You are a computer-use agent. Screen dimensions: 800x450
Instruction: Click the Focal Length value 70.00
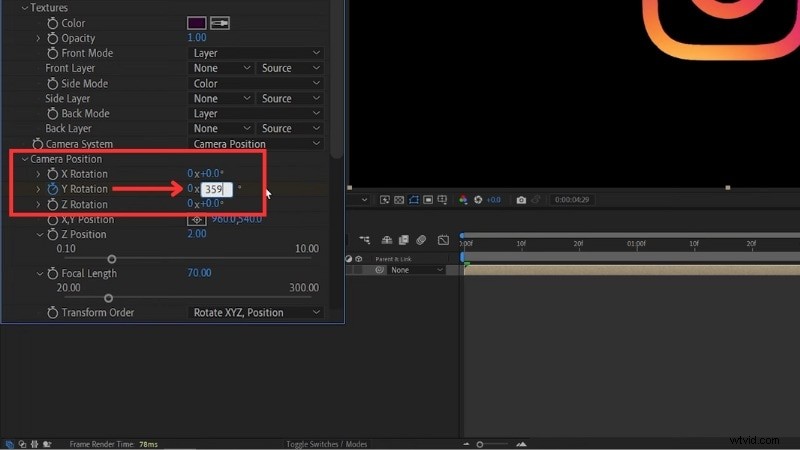pyautogui.click(x=199, y=273)
